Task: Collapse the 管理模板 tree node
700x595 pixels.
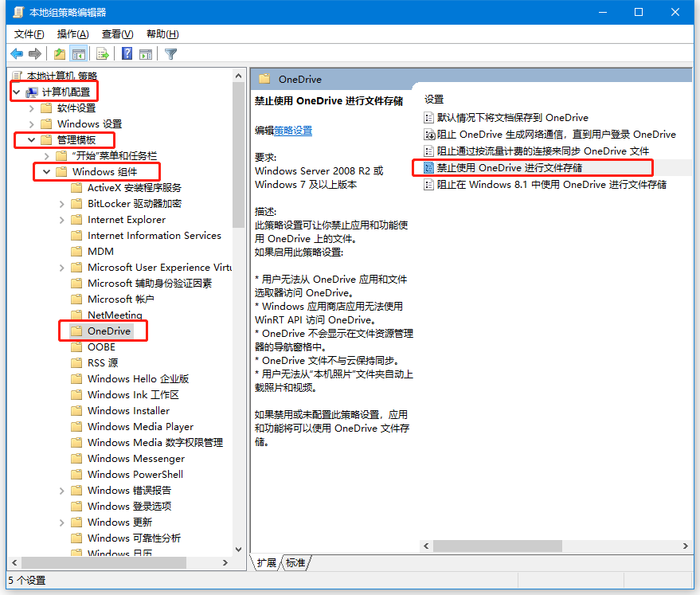Action: coord(31,140)
